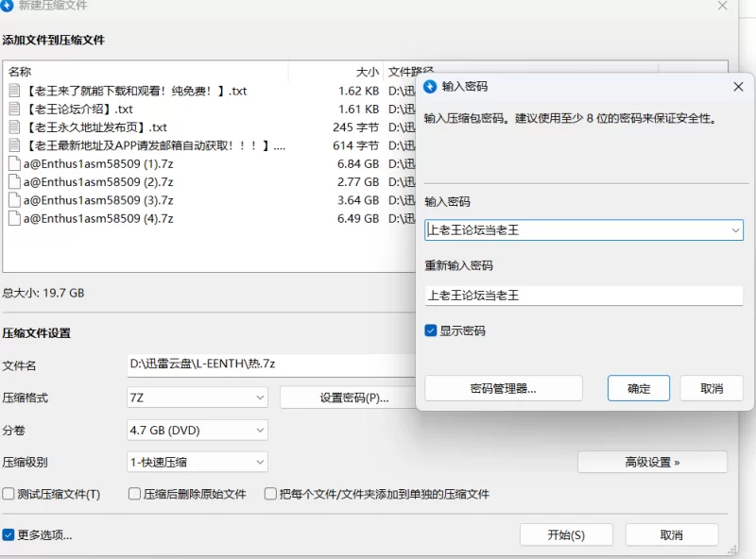Uncheck the 更多选项... checkbox

click(x=9, y=534)
